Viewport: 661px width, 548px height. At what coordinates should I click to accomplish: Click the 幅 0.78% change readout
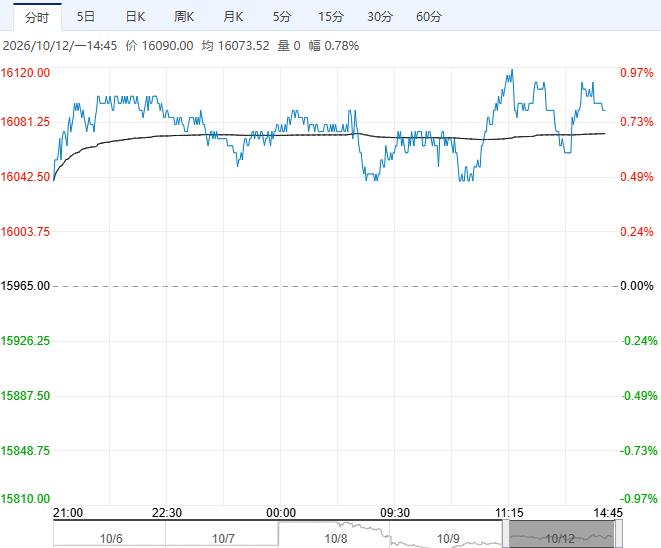click(334, 46)
